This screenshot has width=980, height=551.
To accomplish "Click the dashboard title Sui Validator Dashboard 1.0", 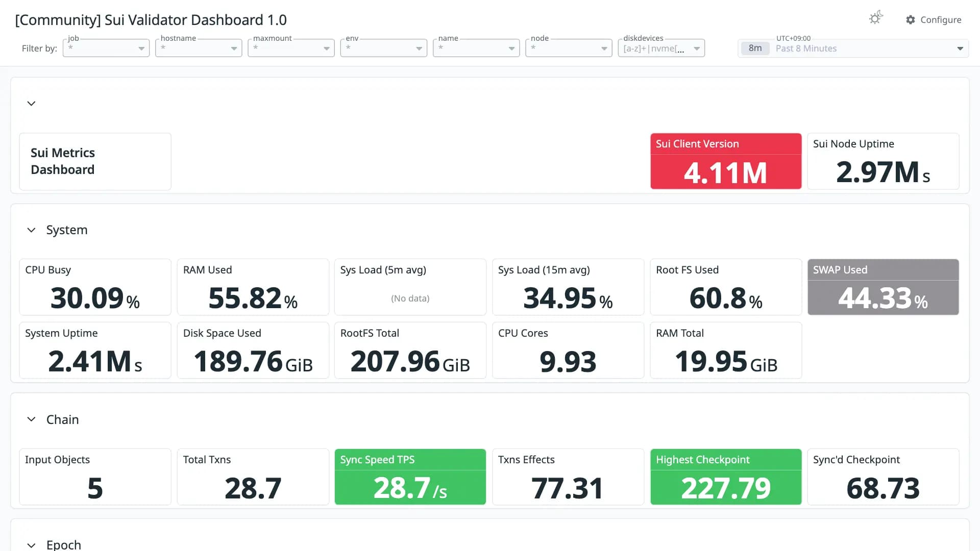I will coord(151,20).
